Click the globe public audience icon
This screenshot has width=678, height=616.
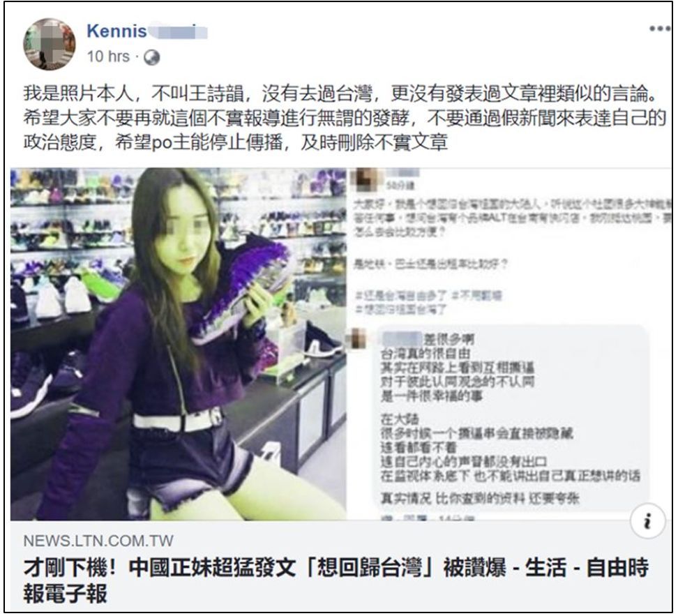pos(151,57)
